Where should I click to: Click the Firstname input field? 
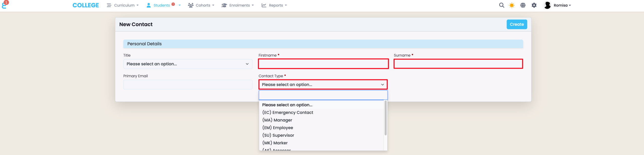point(323,64)
